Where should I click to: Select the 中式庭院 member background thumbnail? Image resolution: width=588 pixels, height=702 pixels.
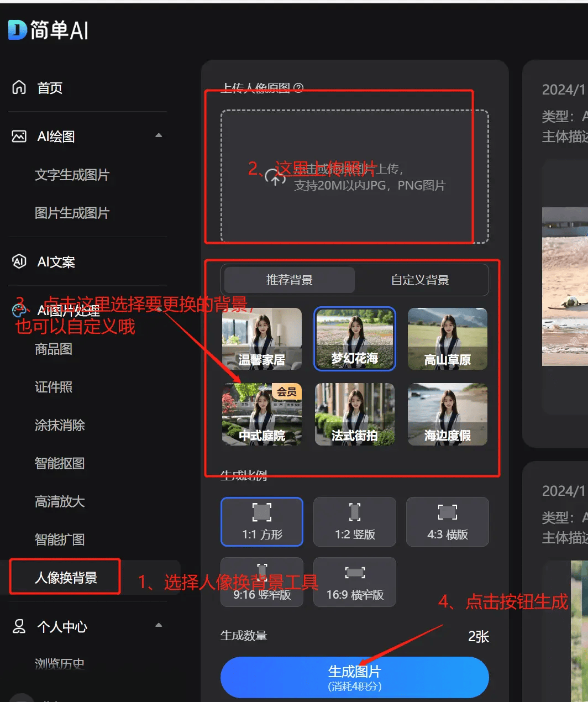[262, 414]
